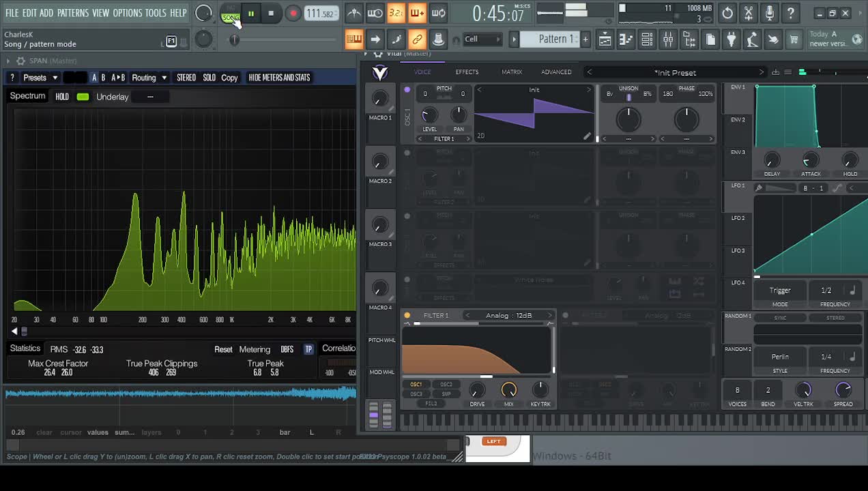Add a new pattern with plus button
This screenshot has height=491, width=868.
coord(585,39)
